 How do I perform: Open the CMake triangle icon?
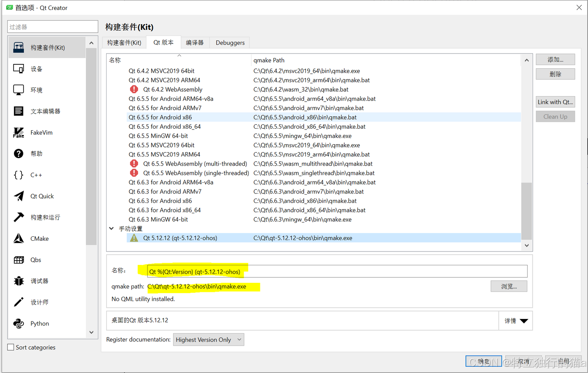19,238
